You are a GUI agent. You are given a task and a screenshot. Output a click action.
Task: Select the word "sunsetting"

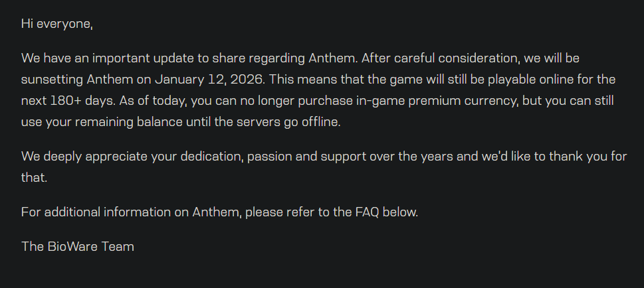(52, 80)
